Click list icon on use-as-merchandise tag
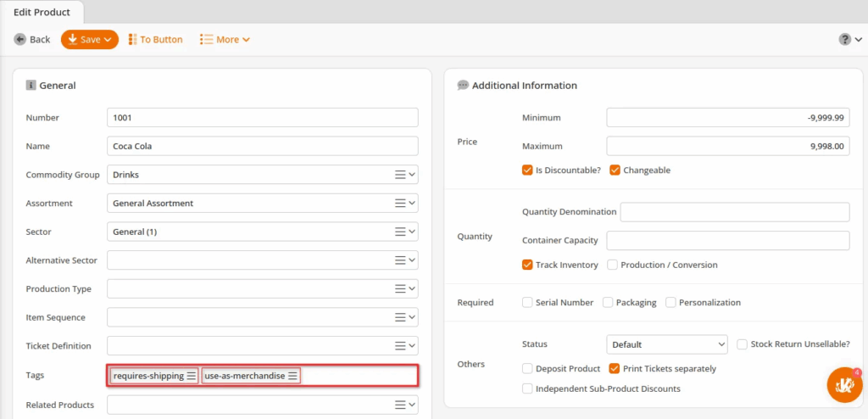Viewport: 868px width, 419px height. pyautogui.click(x=292, y=376)
